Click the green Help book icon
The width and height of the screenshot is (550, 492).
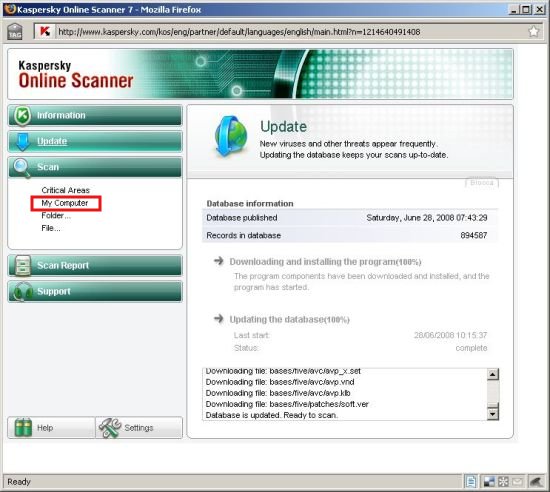click(24, 427)
